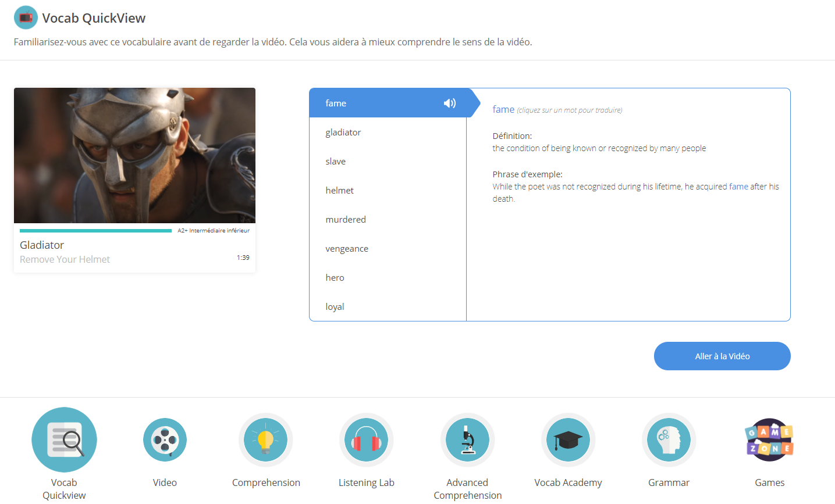
Task: Click the 'Remove Your Helmet' subtitle
Action: click(65, 259)
